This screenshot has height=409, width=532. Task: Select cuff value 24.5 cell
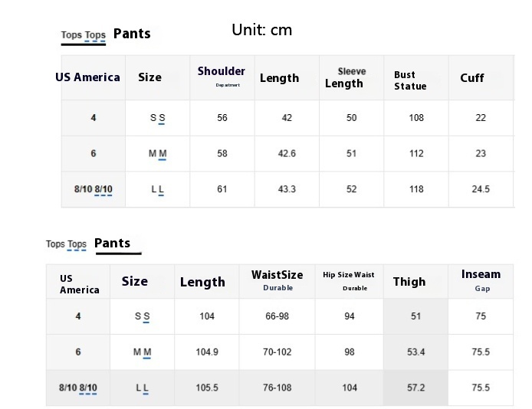481,189
